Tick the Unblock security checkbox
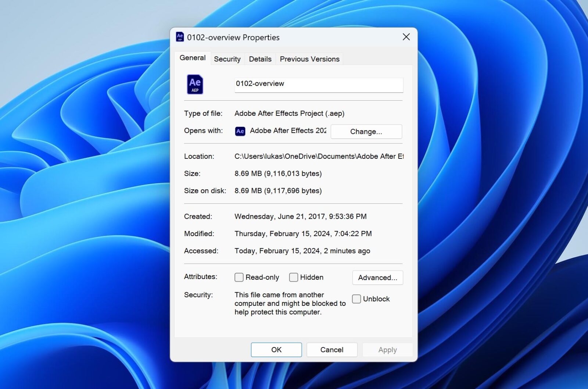Image resolution: width=588 pixels, height=389 pixels. (x=356, y=299)
